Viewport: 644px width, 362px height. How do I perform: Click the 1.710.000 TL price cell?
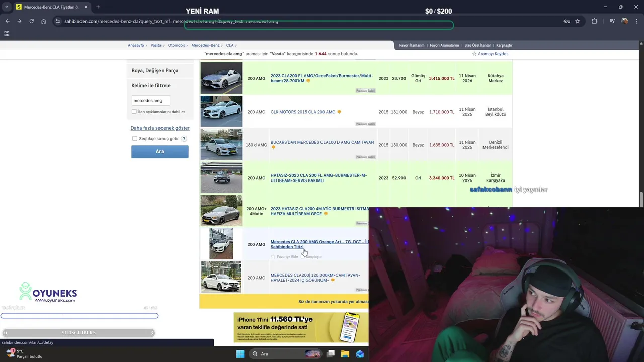point(442,112)
